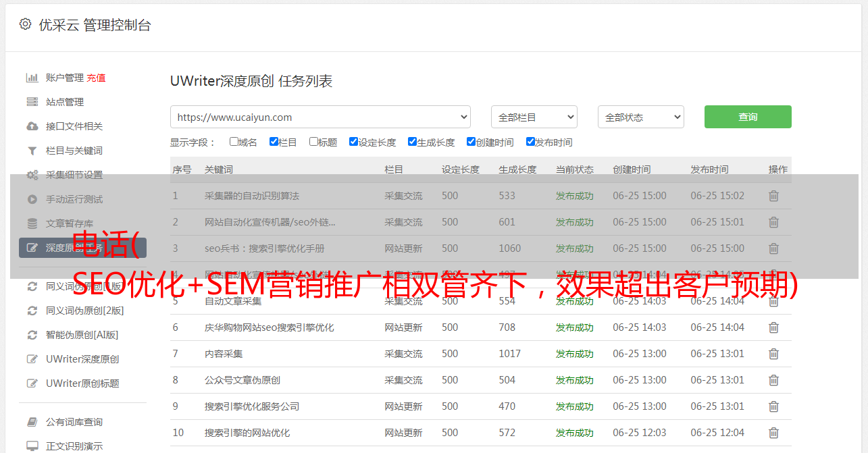Delete 搜索引擎的网站优化 via its trash icon
868x453 pixels.
tap(773, 433)
